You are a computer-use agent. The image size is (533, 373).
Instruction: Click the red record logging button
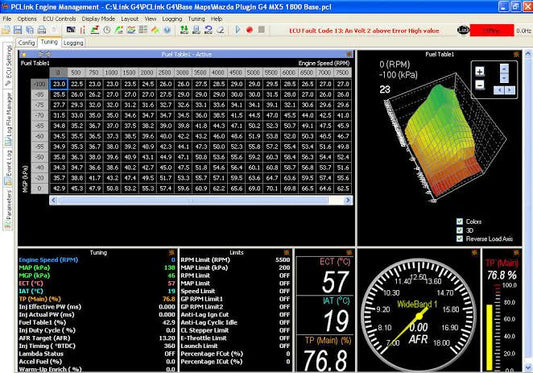click(250, 30)
